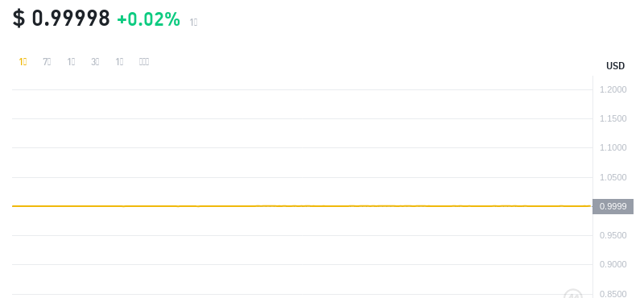This screenshot has height=298, width=644.
Task: Click the 1.1500 axis label
Action: click(x=613, y=118)
